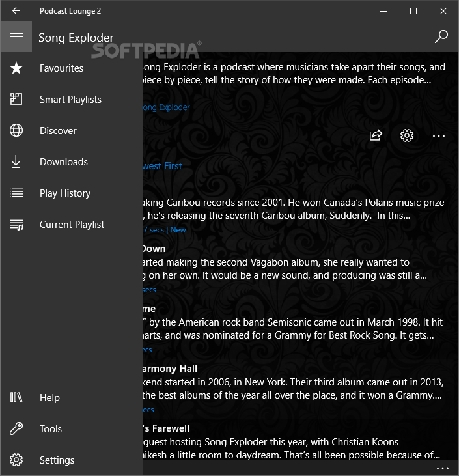Go back using the back arrow
This screenshot has height=476, width=459.
tap(16, 11)
